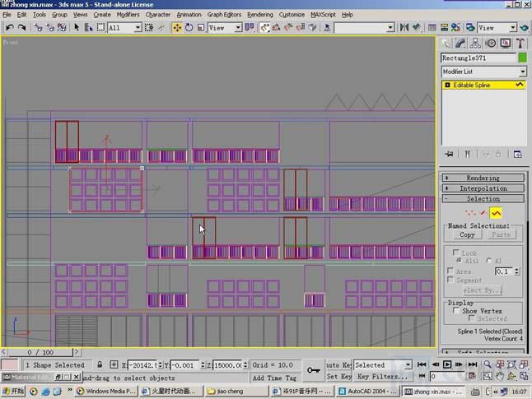Image resolution: width=532 pixels, height=399 pixels.
Task: Toggle Absolute/Offset transform type-in mode
Action: (x=114, y=364)
